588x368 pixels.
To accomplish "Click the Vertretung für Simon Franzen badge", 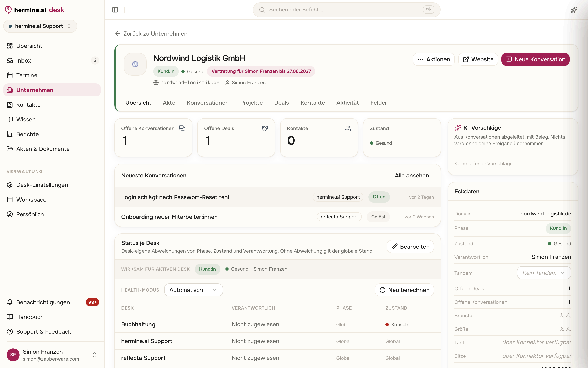I will coord(261,71).
